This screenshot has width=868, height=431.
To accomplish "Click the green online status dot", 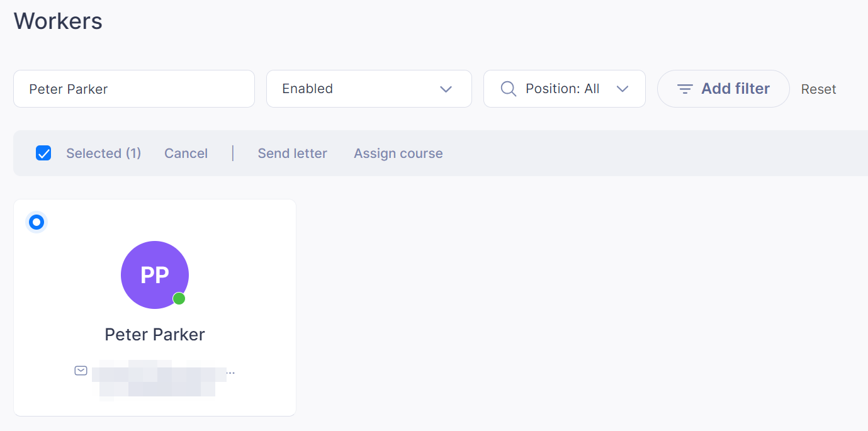I will pyautogui.click(x=179, y=298).
